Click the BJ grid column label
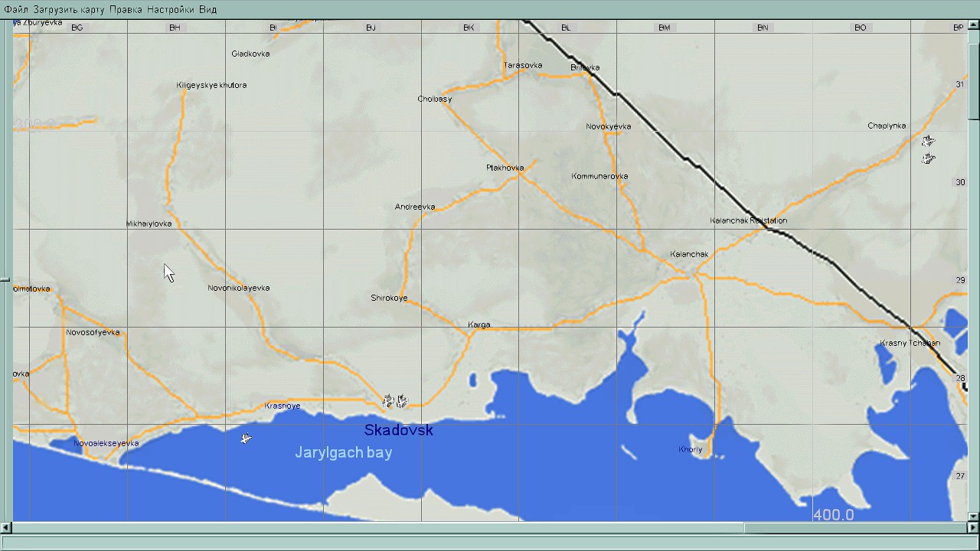The height and width of the screenshot is (551, 980). point(371,28)
